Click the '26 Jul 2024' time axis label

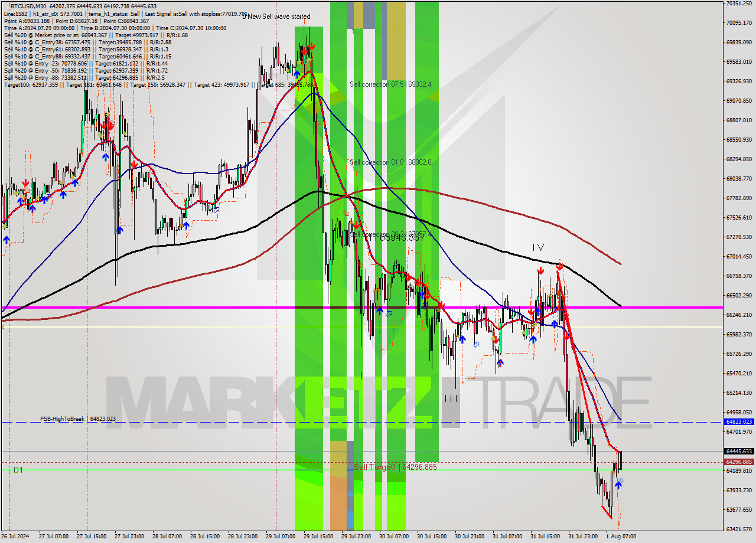15,537
